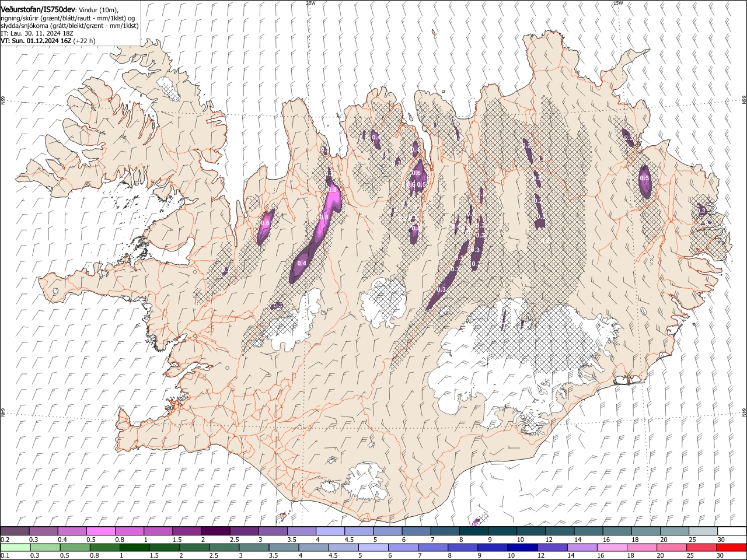Viewport: 747px width, 560px height.
Task: Click the 25 label under the lower legend
Action: coord(692,556)
